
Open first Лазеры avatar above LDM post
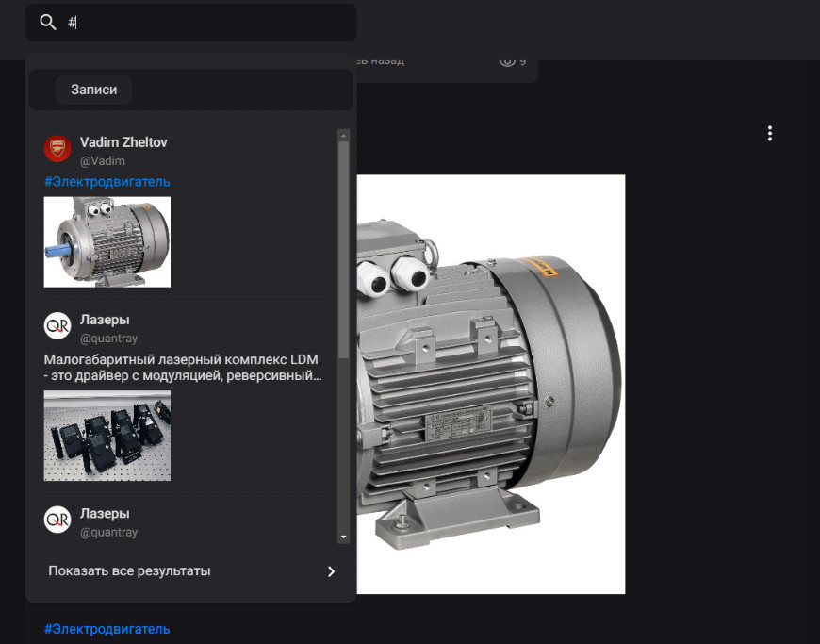coord(57,326)
